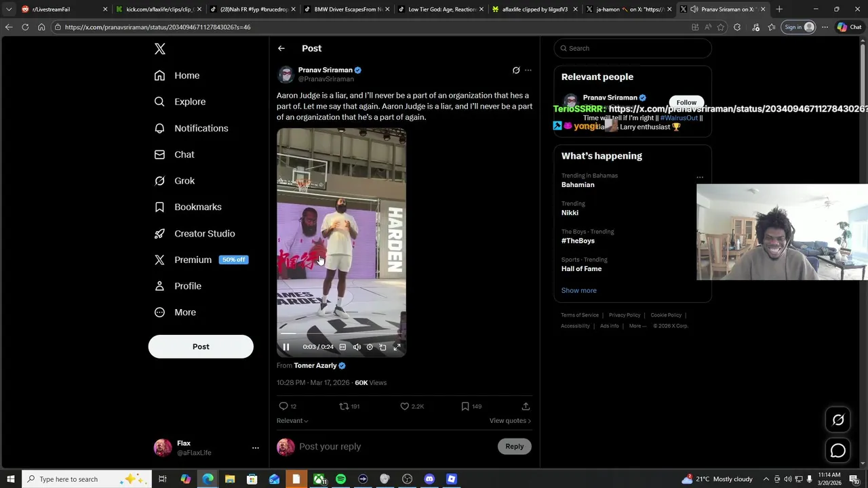Open File Explorer from the taskbar
The height and width of the screenshot is (488, 868).
[x=230, y=479]
